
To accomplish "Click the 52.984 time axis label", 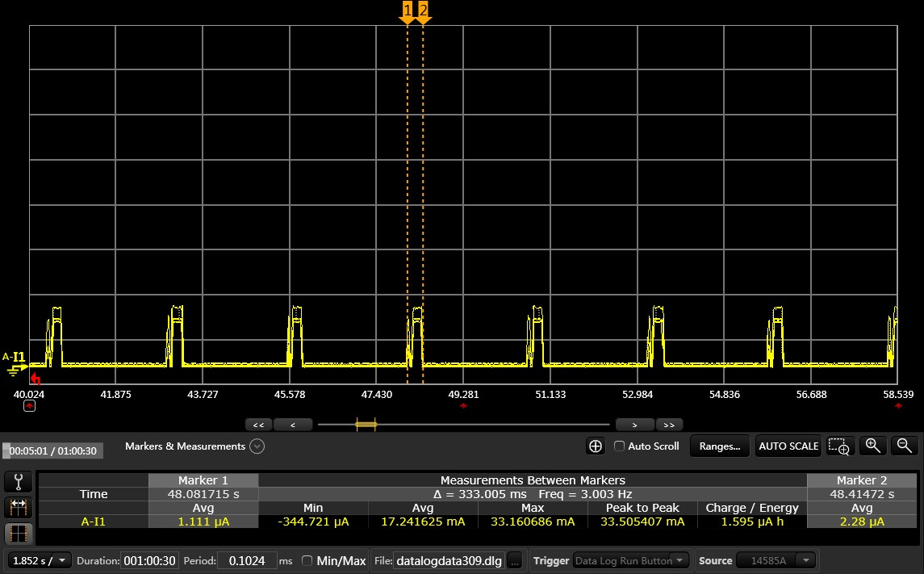I will (x=638, y=394).
